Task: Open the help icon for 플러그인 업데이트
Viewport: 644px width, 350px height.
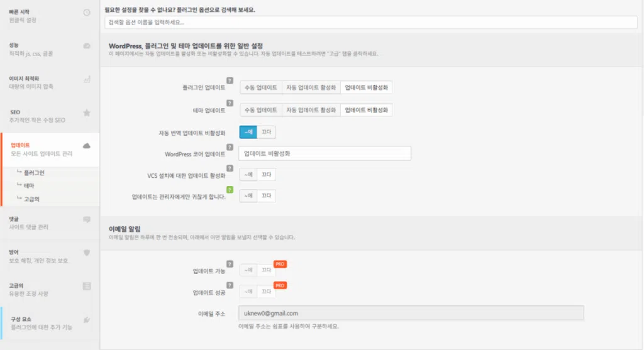Action: 230,81
